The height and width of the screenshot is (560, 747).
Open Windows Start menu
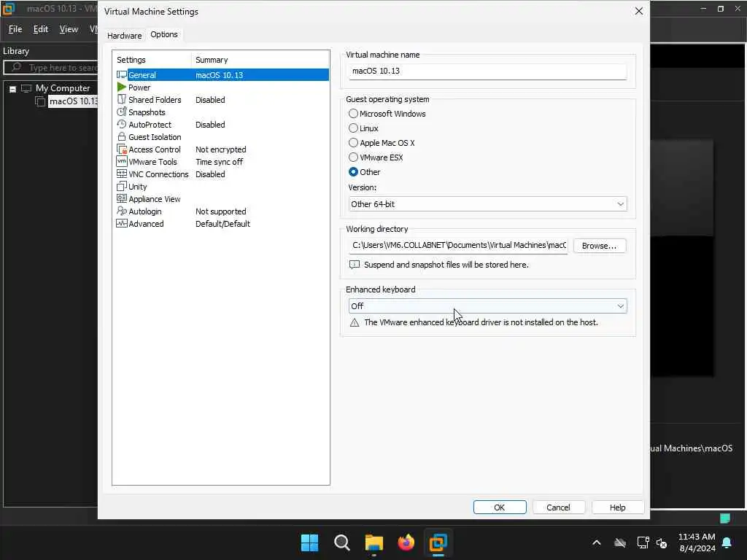click(309, 542)
